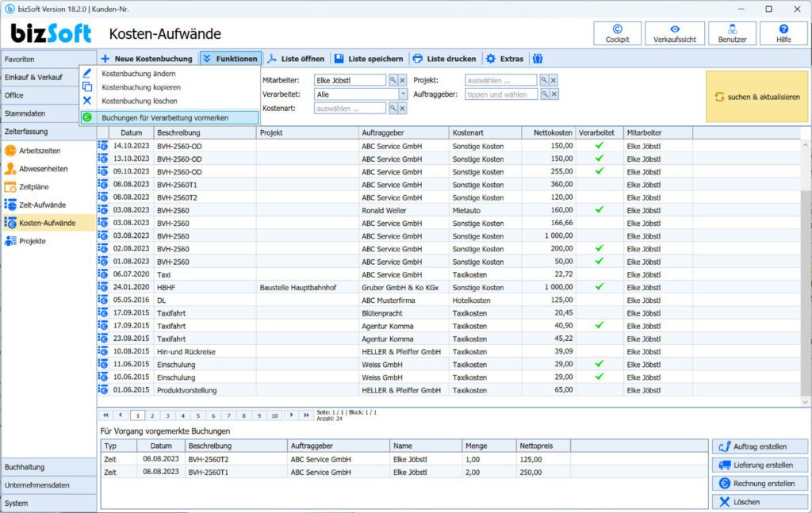The width and height of the screenshot is (812, 513).
Task: Sort by Datum column header
Action: click(x=131, y=133)
